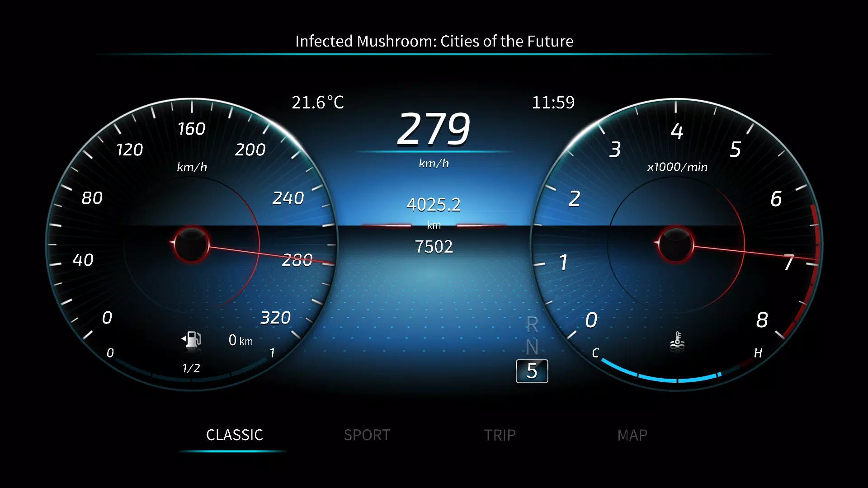Click the coolant temperature icon
This screenshot has height=488, width=868.
tap(677, 340)
